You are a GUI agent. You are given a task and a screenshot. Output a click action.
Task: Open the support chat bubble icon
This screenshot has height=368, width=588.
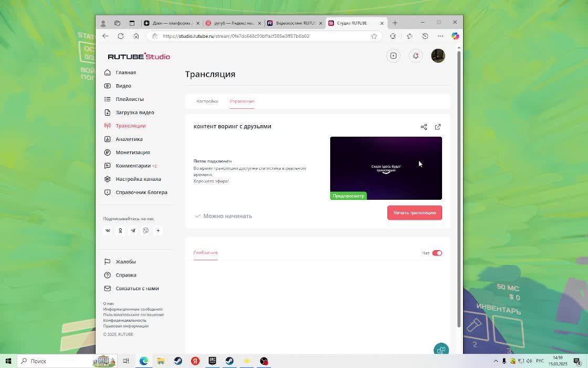click(x=441, y=350)
